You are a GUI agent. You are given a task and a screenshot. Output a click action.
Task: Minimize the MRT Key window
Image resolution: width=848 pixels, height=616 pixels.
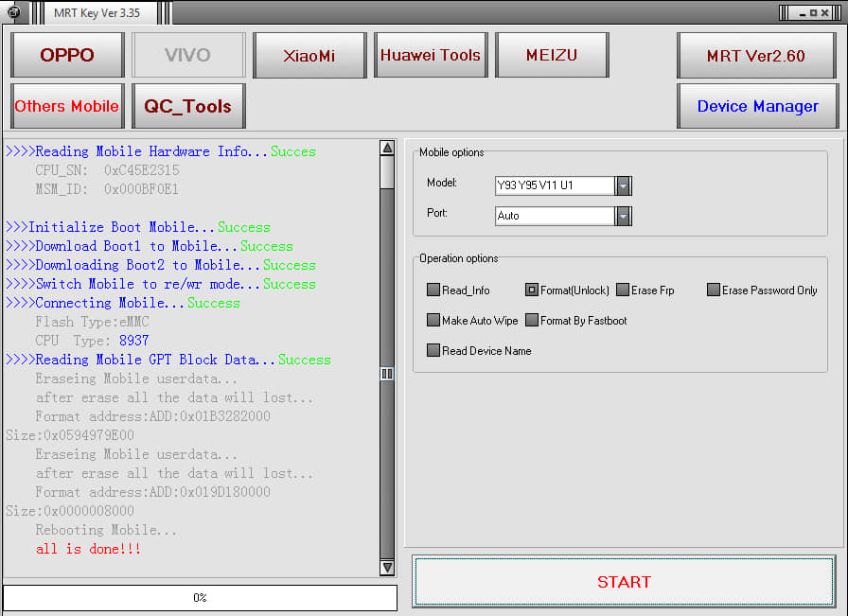coord(803,13)
